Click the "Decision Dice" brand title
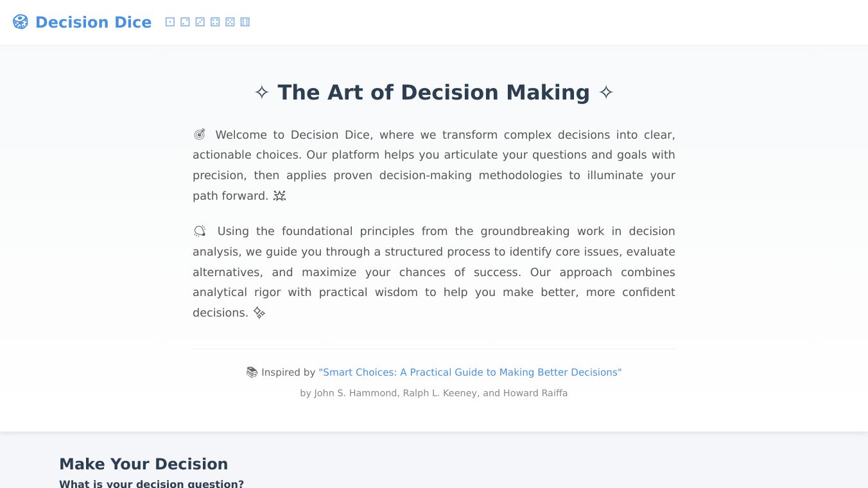The width and height of the screenshot is (868, 488). pyautogui.click(x=93, y=22)
